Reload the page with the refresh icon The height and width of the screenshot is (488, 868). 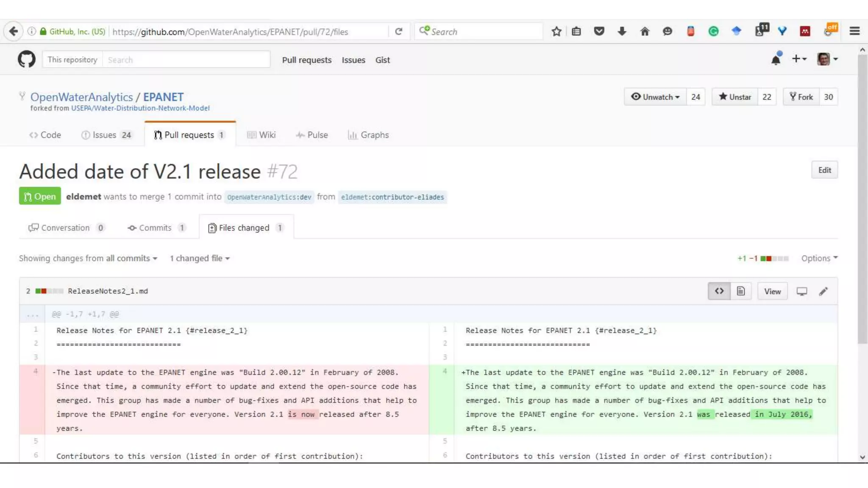point(398,31)
